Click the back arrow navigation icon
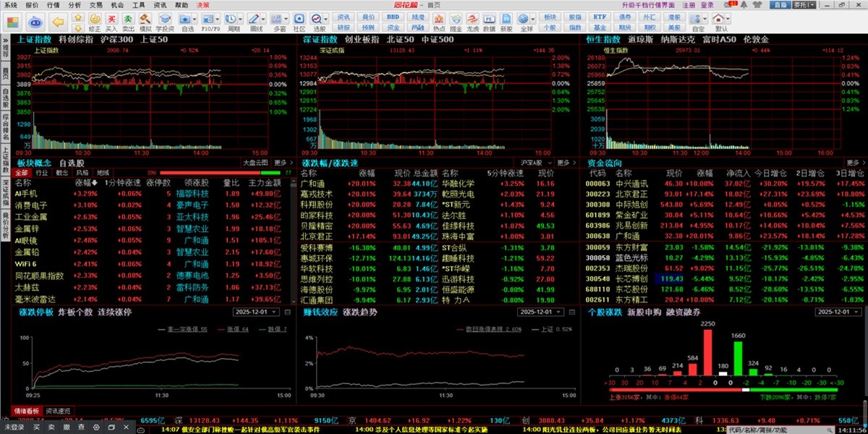Image resolution: width=868 pixels, height=434 pixels. (x=57, y=20)
